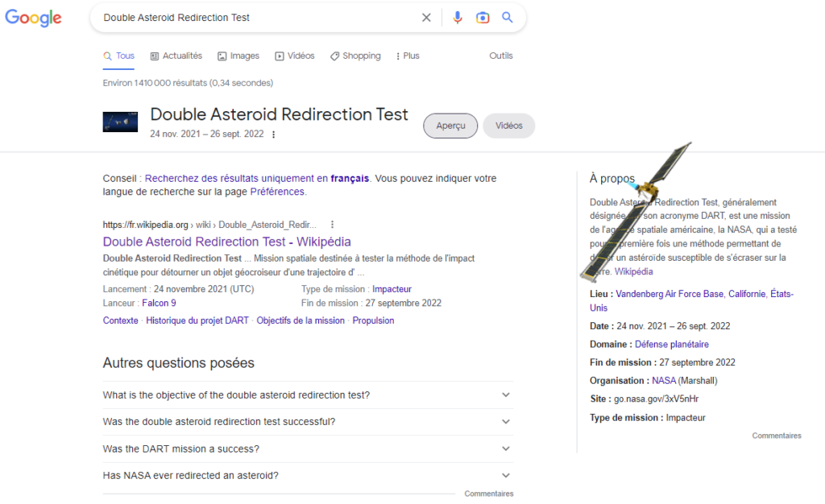The width and height of the screenshot is (825, 504).
Task: Switch to the Vidéos search tab
Action: tap(295, 56)
